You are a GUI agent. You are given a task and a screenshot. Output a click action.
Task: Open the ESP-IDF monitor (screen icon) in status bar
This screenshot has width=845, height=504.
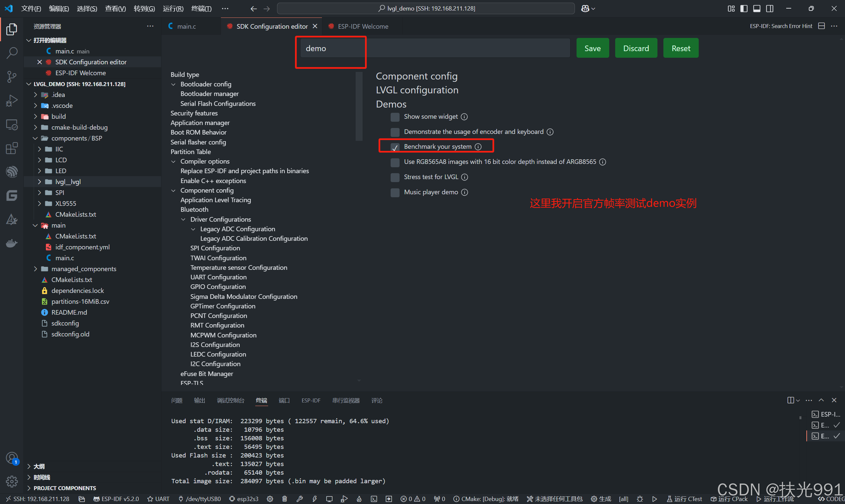[329, 499]
